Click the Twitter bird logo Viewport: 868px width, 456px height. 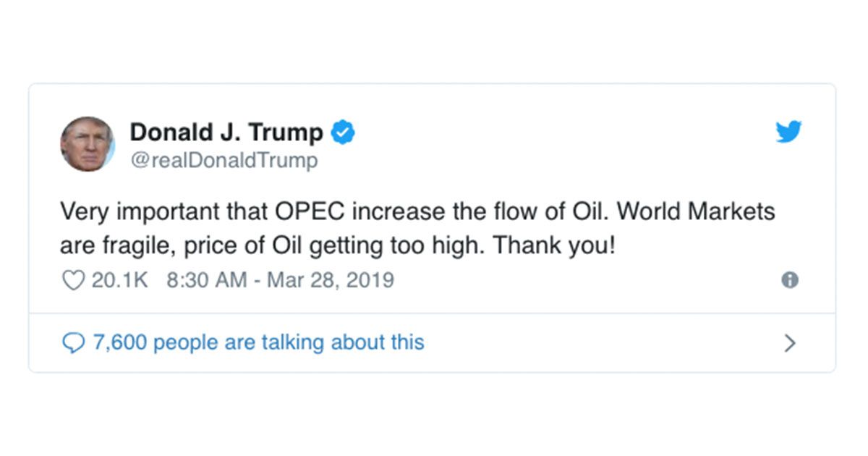pos(788,132)
